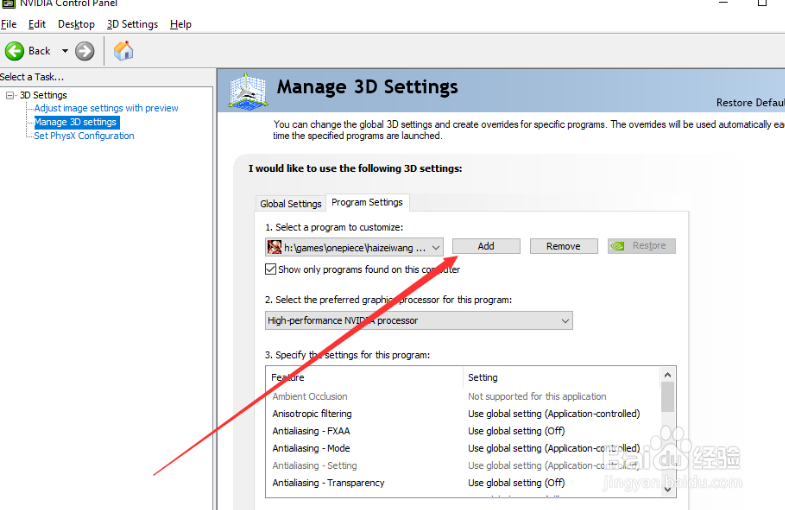Click the Forward arrow icon
The image size is (785, 510).
[x=85, y=51]
